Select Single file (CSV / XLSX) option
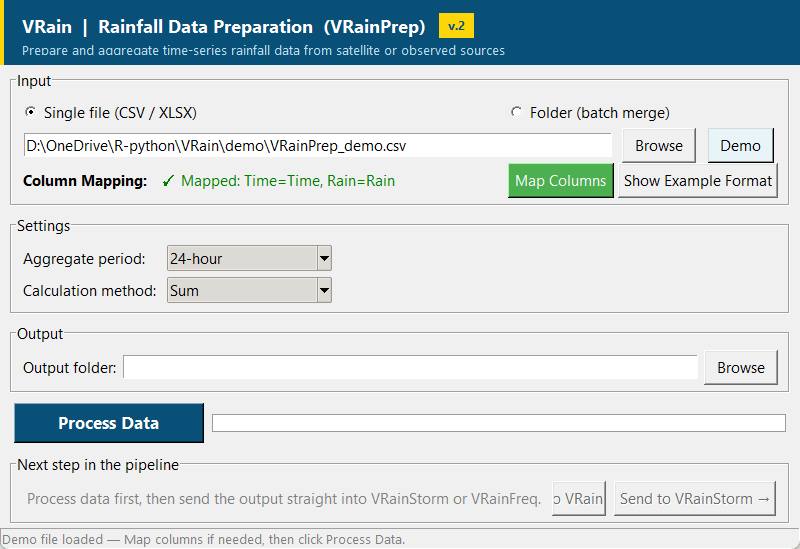Image resolution: width=800 pixels, height=549 pixels. (x=111, y=113)
